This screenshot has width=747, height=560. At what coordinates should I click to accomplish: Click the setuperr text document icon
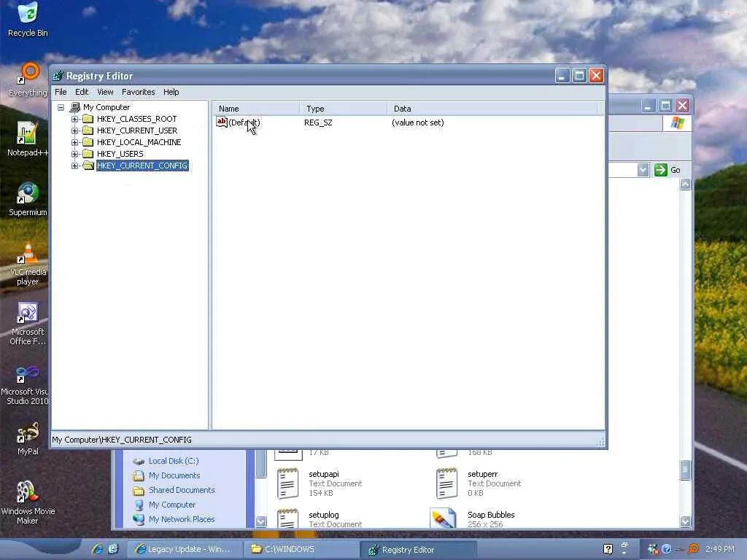pyautogui.click(x=447, y=483)
